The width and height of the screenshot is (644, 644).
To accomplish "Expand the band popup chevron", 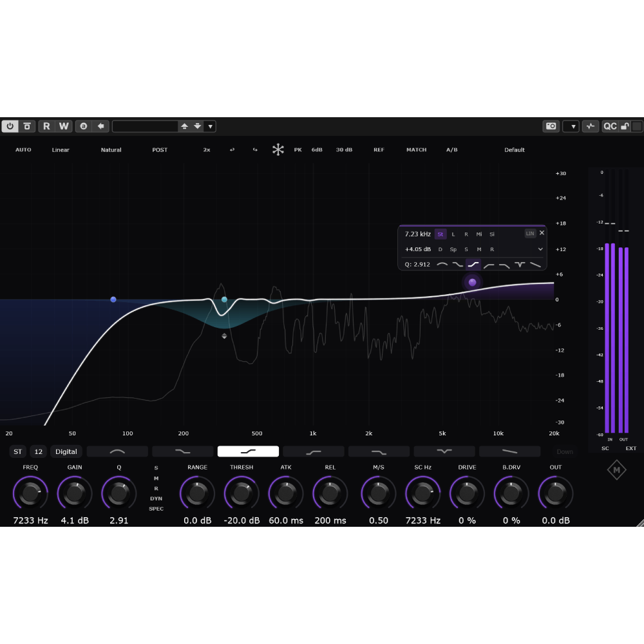I will (540, 249).
